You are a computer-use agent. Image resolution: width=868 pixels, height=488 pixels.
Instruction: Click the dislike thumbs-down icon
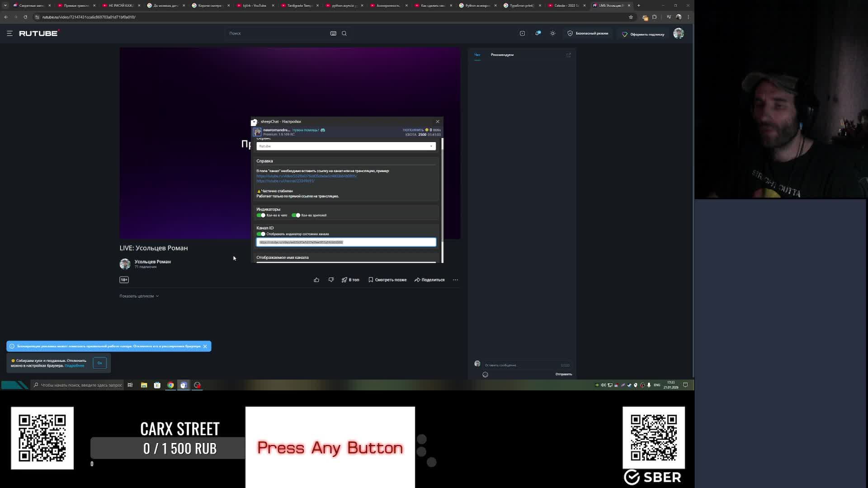click(x=331, y=280)
